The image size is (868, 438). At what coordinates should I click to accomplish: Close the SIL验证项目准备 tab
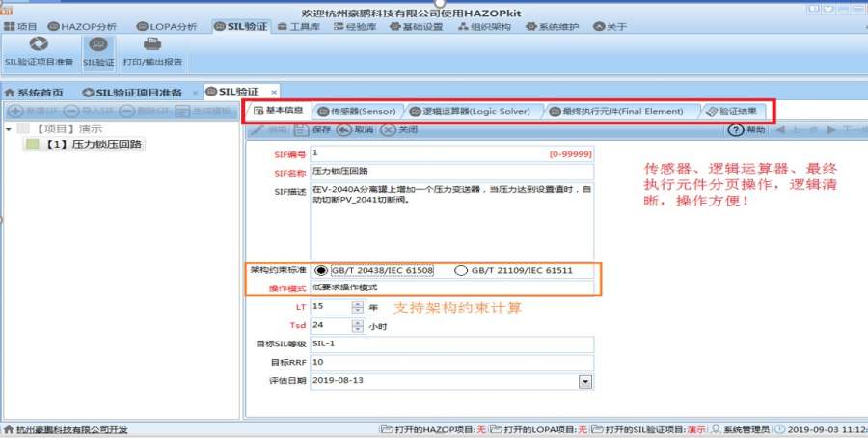(195, 93)
